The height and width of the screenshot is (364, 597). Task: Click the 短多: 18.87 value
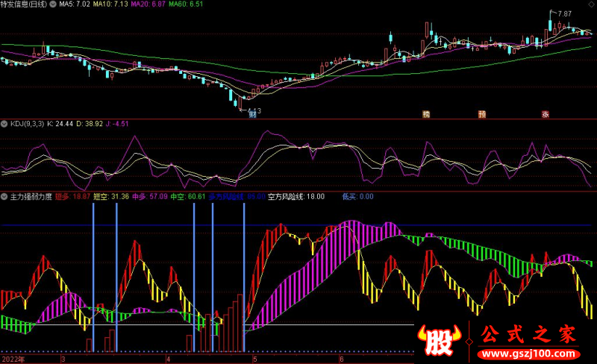72,197
